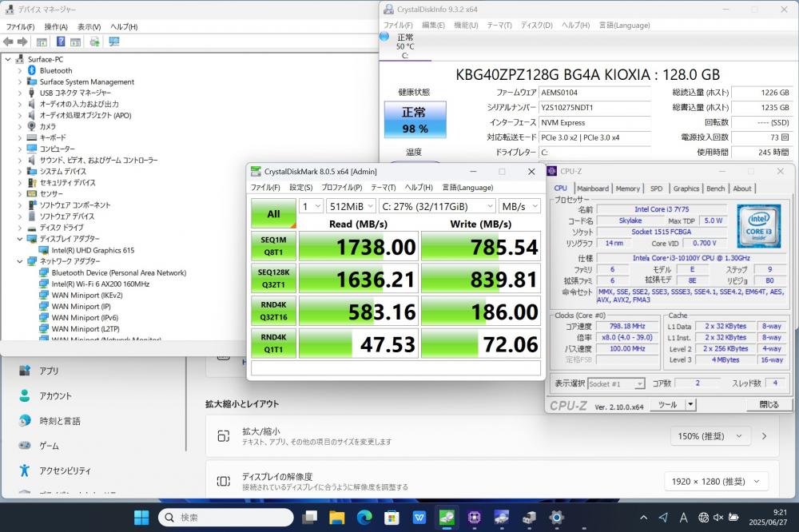The height and width of the screenshot is (532, 799).
Task: Switch to the Bench tab in CPU-Z
Action: pos(715,189)
